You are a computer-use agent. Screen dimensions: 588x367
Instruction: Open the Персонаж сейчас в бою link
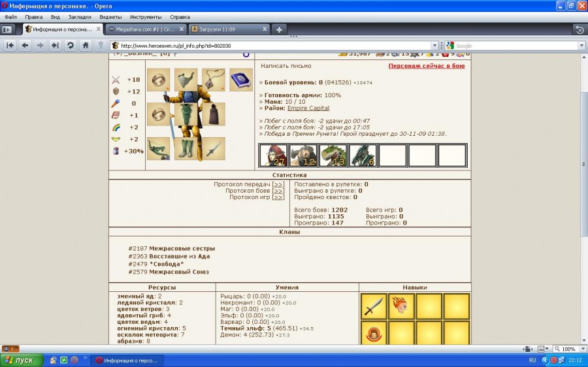(x=427, y=65)
